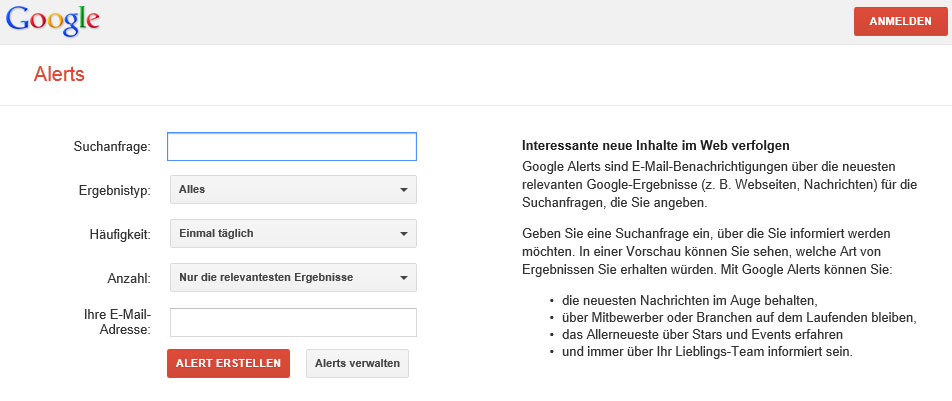Click heading Interessante neue Inhalte im Web verfolgen
Image resolution: width=952 pixels, height=401 pixels.
point(656,146)
